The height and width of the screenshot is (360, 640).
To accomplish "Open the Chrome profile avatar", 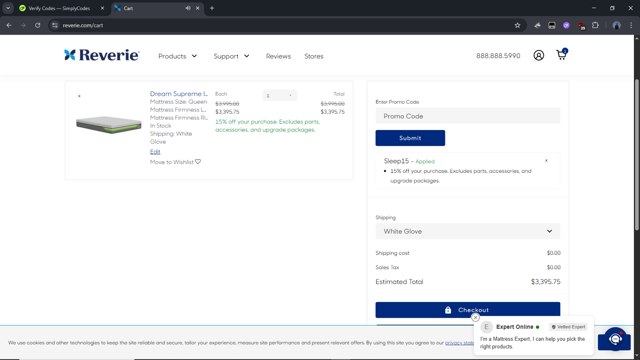I will [616, 25].
